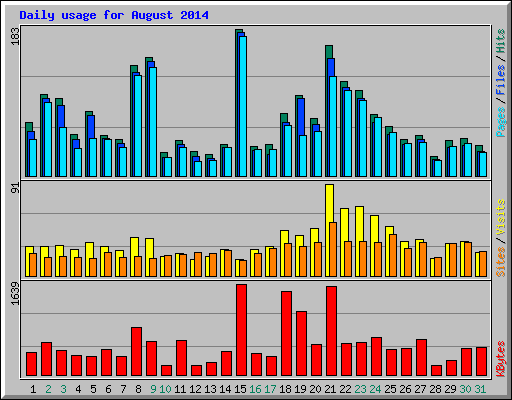The height and width of the screenshot is (400, 512).
Task: Click green day label "2"
Action: (48, 389)
